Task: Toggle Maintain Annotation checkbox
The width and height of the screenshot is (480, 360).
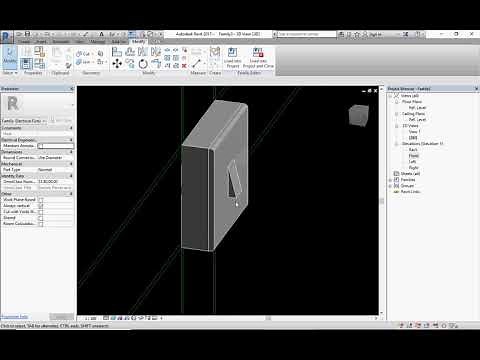Action: click(40, 146)
